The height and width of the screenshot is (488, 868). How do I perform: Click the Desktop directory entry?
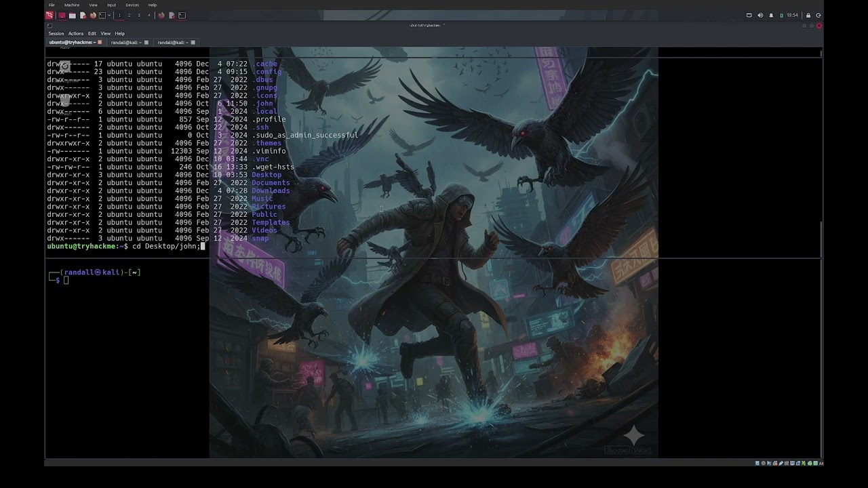(x=267, y=175)
